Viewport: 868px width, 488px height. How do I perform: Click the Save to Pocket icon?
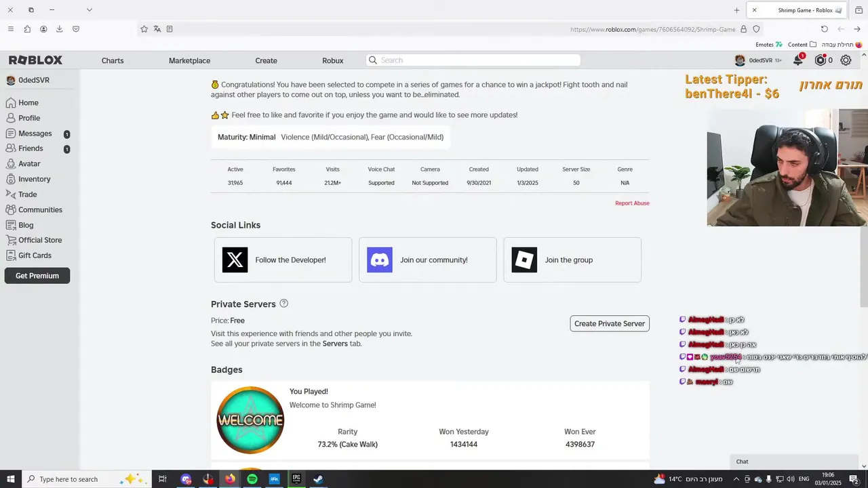pyautogui.click(x=76, y=29)
